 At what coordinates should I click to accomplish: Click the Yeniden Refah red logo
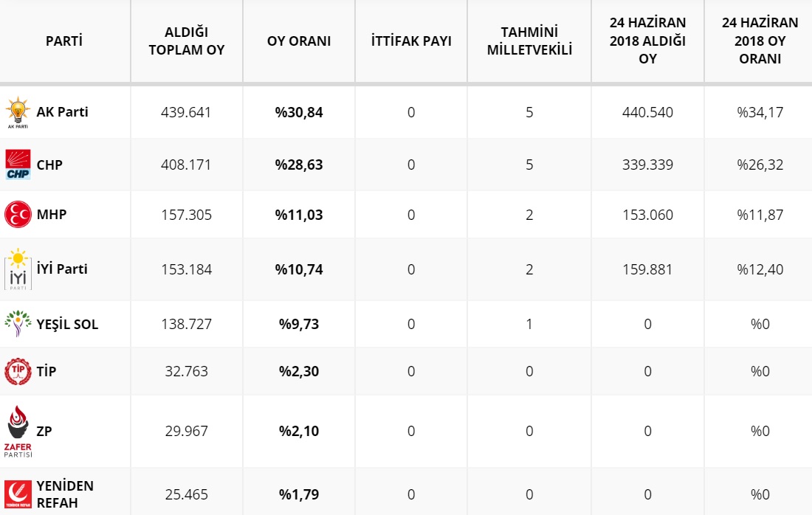[18, 494]
